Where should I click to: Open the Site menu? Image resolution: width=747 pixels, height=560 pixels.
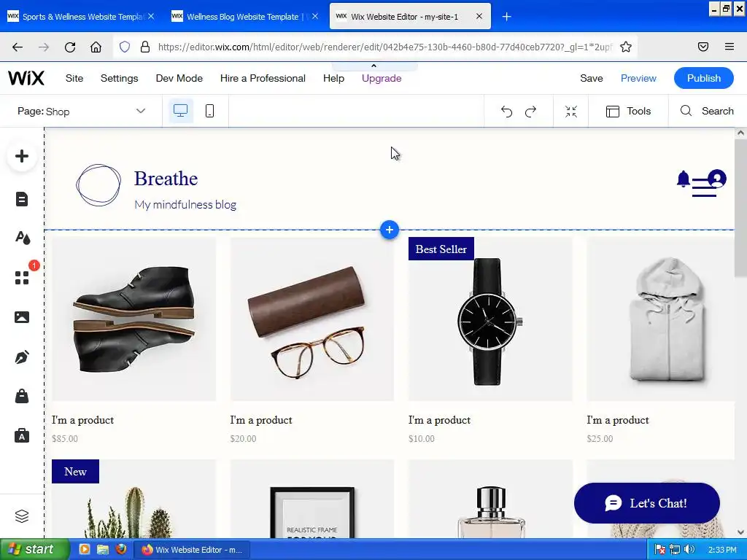tap(74, 78)
